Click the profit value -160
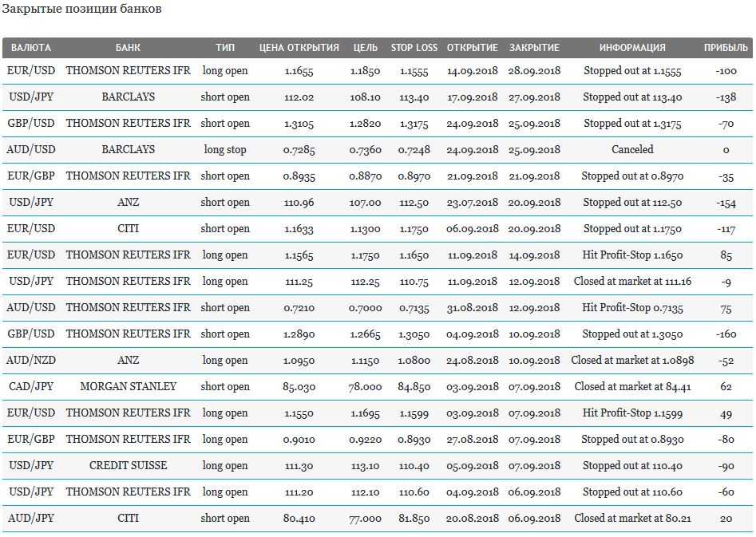756x537 pixels. click(726, 334)
